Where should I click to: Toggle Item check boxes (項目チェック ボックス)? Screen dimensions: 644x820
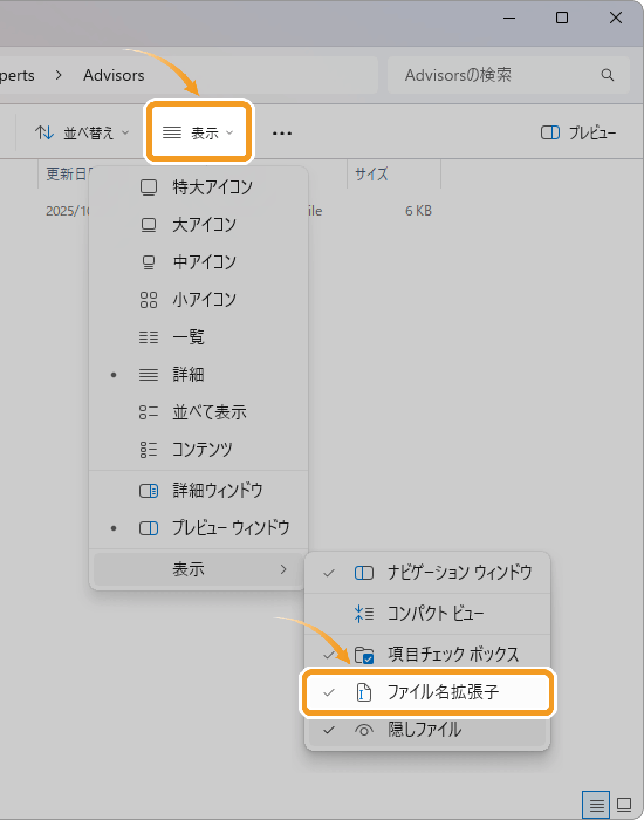tap(453, 654)
